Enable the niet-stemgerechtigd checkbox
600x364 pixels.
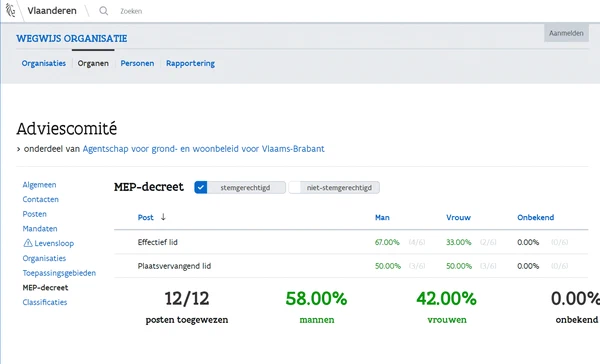pyautogui.click(x=295, y=188)
